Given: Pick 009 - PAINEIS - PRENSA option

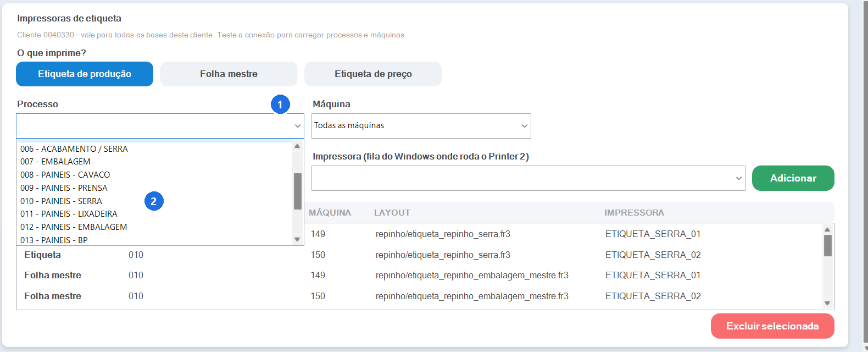Looking at the screenshot, I should [155, 188].
